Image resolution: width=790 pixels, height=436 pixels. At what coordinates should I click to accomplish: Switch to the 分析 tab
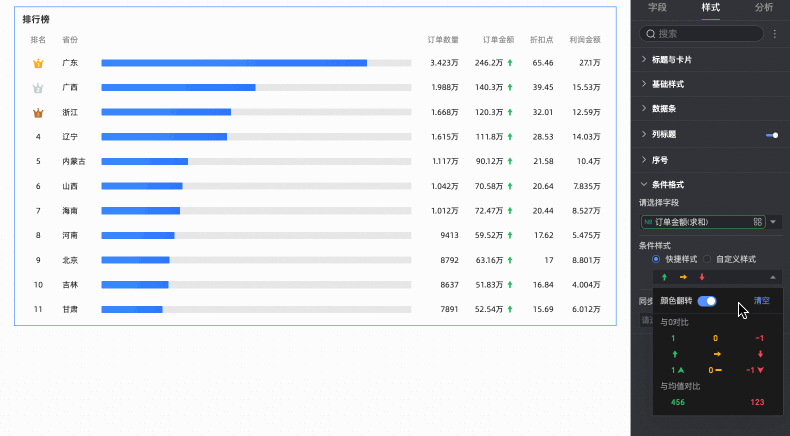[x=764, y=7]
